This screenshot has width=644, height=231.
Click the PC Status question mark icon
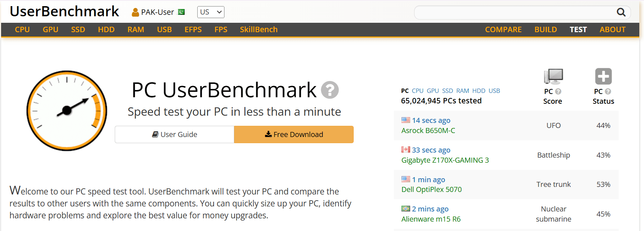(608, 91)
